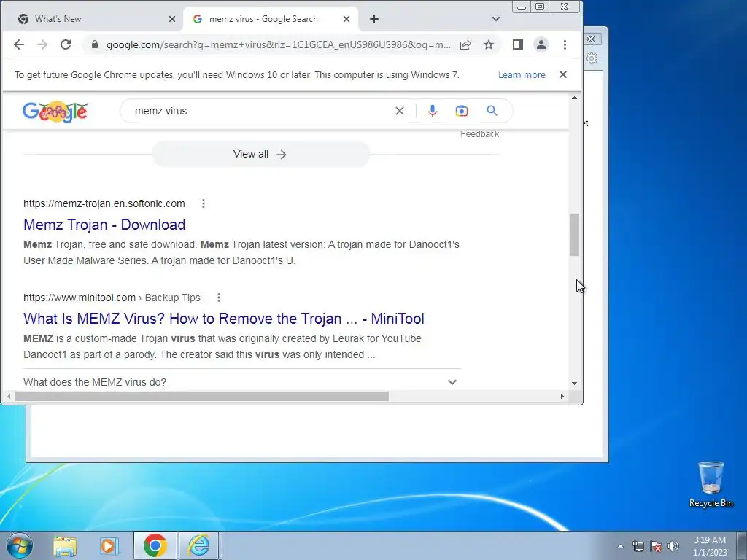This screenshot has width=747, height=560.
Task: Close the background window behind Chrome
Action: click(591, 39)
